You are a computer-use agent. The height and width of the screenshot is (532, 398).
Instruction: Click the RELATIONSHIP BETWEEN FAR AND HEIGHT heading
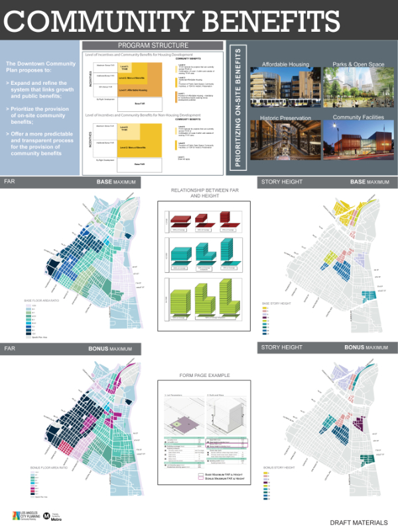205,193
